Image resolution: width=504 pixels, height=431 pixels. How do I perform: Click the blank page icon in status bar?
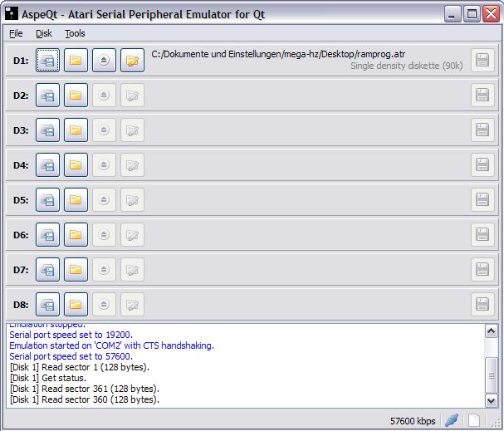(474, 420)
